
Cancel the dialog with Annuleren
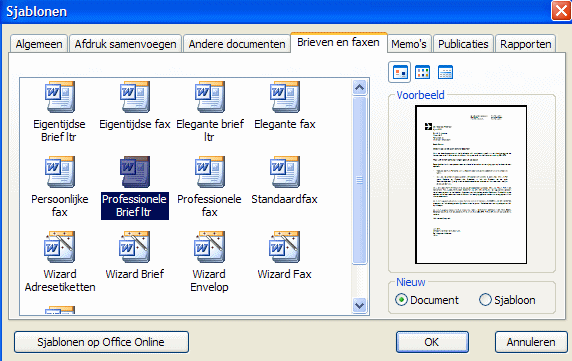[531, 342]
